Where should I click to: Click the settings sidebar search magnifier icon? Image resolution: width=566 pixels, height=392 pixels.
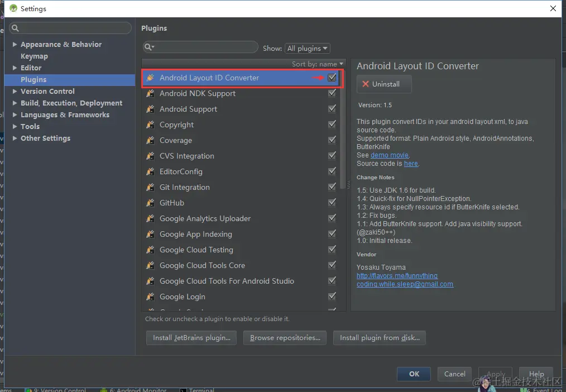tap(15, 28)
